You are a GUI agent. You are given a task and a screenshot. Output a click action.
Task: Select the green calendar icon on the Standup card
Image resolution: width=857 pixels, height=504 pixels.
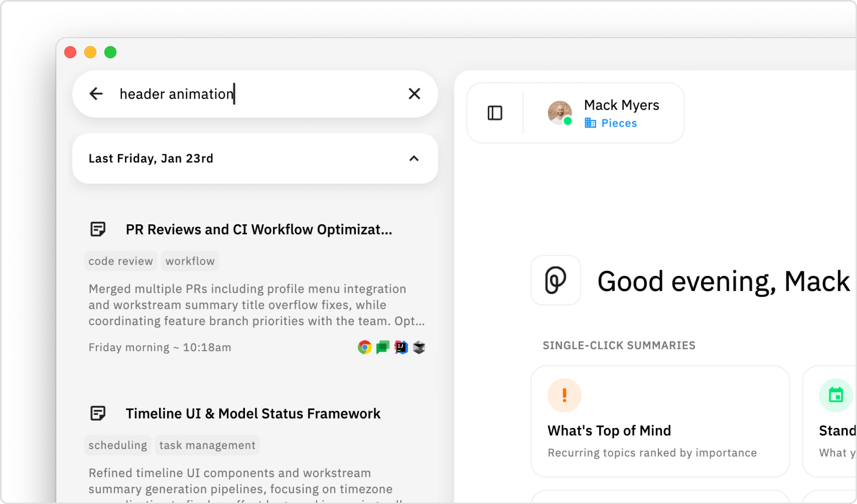point(836,395)
